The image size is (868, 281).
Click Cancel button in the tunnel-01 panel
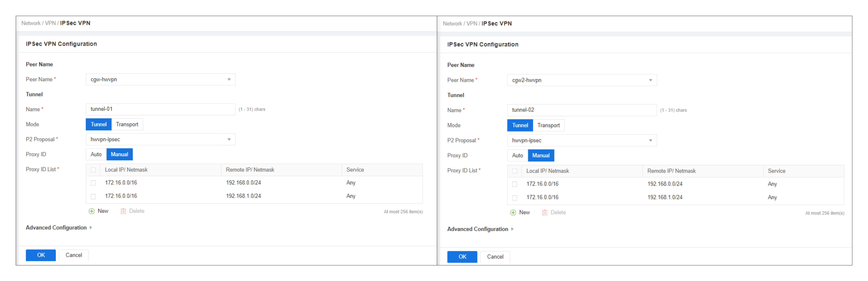click(x=74, y=255)
